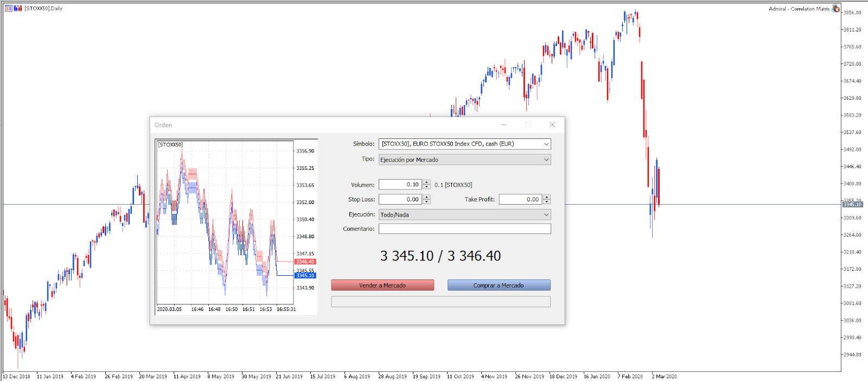Click the Volumen input field

click(x=400, y=185)
